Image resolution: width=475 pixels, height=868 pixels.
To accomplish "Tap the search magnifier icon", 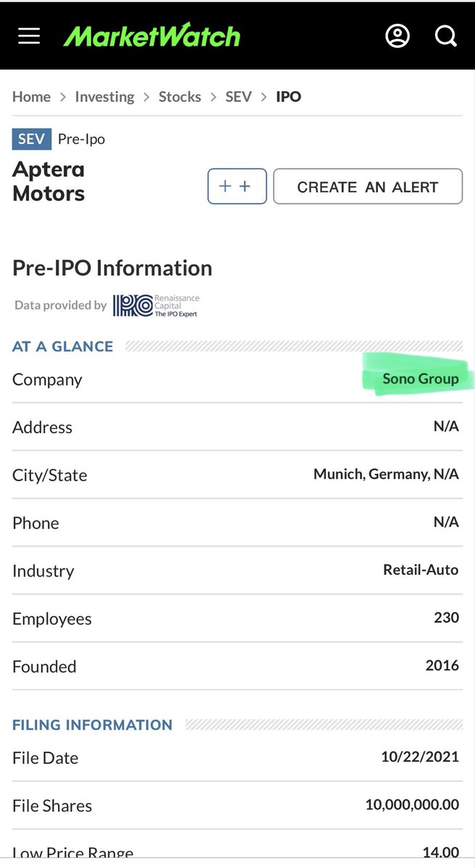I will pos(445,35).
